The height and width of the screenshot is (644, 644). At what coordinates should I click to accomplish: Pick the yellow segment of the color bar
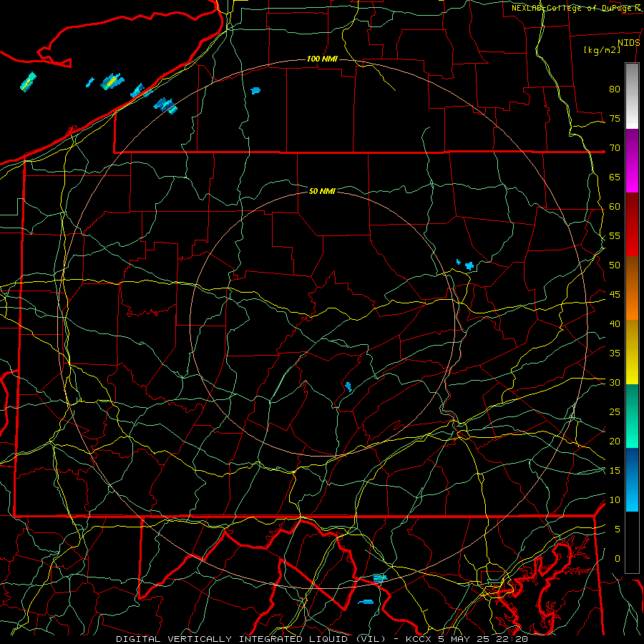click(x=632, y=352)
